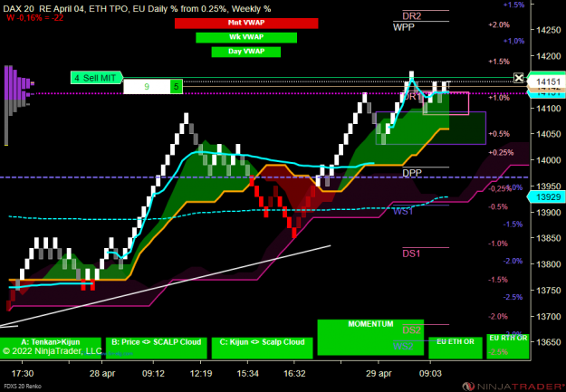Click the 09:12 time axis label
This screenshot has width=566, height=392.
pyautogui.click(x=153, y=373)
